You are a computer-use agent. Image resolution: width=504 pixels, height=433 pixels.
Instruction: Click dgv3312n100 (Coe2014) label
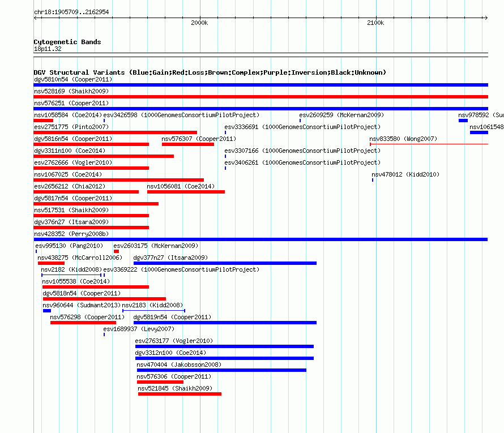click(x=170, y=353)
